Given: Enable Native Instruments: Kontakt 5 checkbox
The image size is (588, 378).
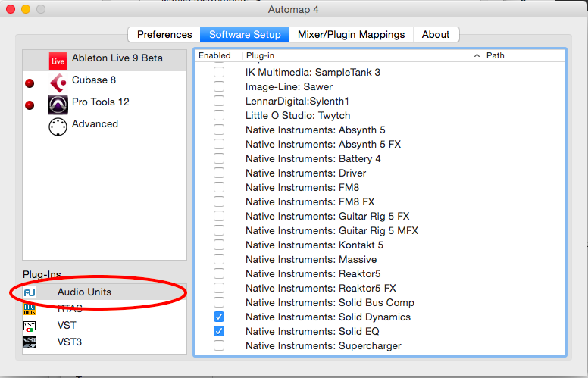Looking at the screenshot, I should tap(219, 245).
